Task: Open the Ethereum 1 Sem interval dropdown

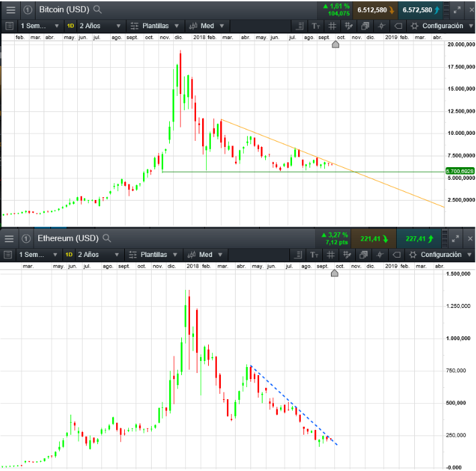Action: (38, 255)
